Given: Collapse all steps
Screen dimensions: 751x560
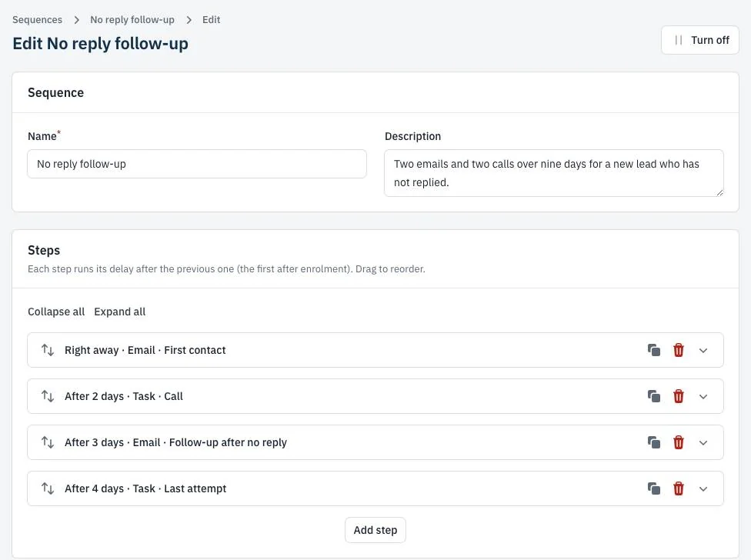Looking at the screenshot, I should 56,312.
